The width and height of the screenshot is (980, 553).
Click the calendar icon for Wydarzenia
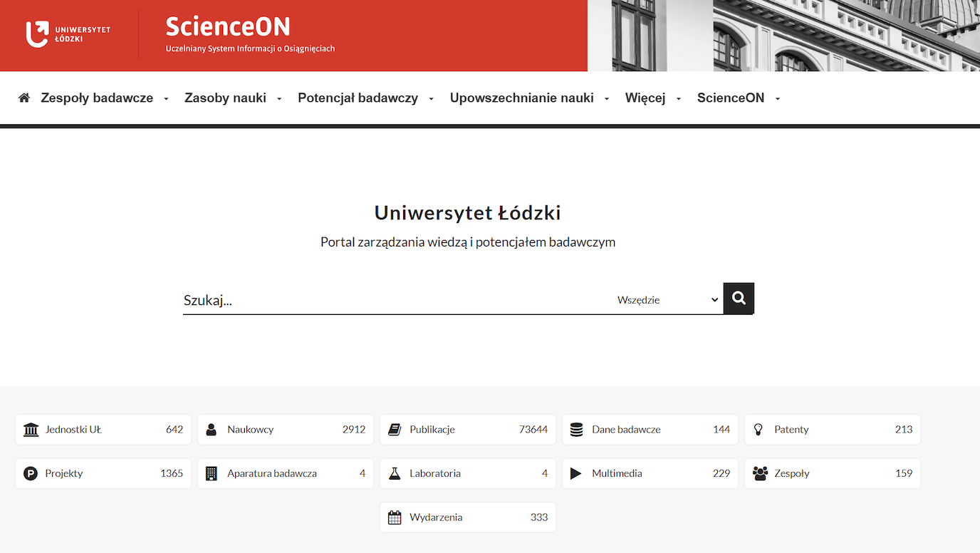coord(395,517)
